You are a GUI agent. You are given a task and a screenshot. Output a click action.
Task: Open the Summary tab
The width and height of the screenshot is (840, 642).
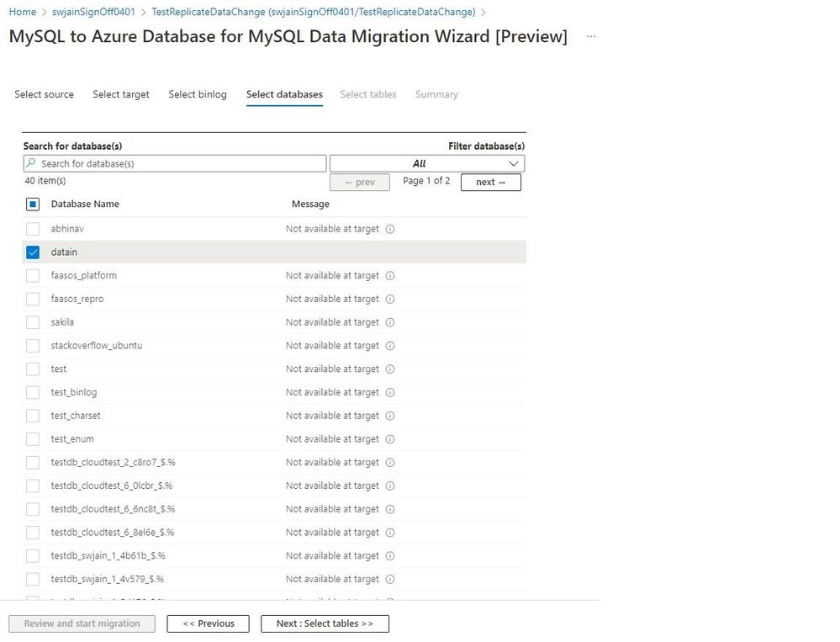point(436,94)
